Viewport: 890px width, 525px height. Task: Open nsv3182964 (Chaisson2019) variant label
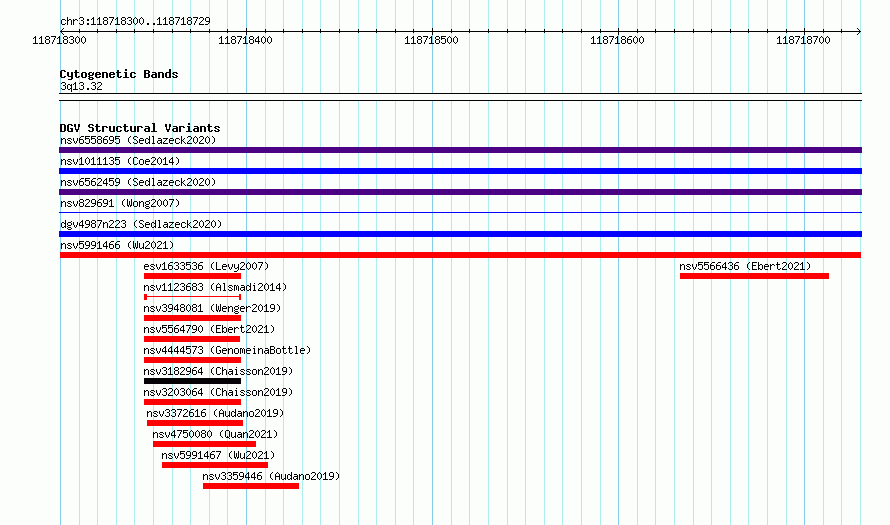(x=218, y=371)
